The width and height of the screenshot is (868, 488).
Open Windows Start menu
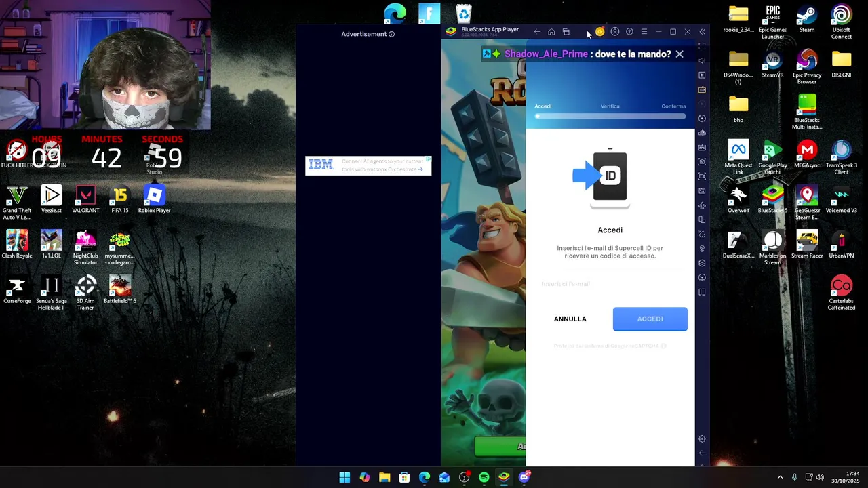(344, 477)
